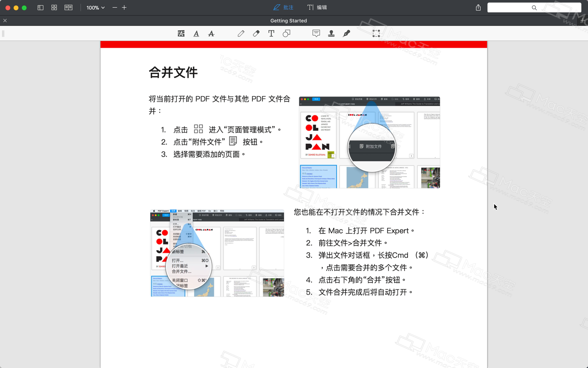
Task: Select the sticky note comment tool
Action: click(x=316, y=34)
